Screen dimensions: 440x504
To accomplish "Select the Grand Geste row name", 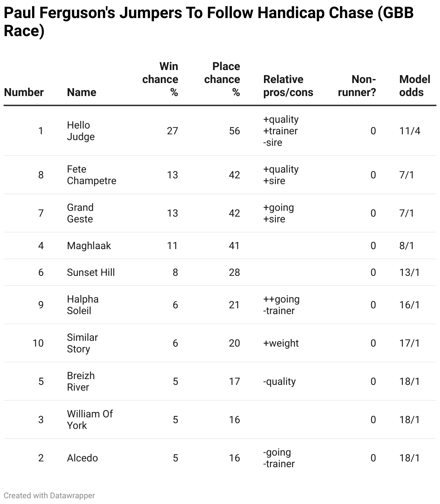I will click(80, 213).
